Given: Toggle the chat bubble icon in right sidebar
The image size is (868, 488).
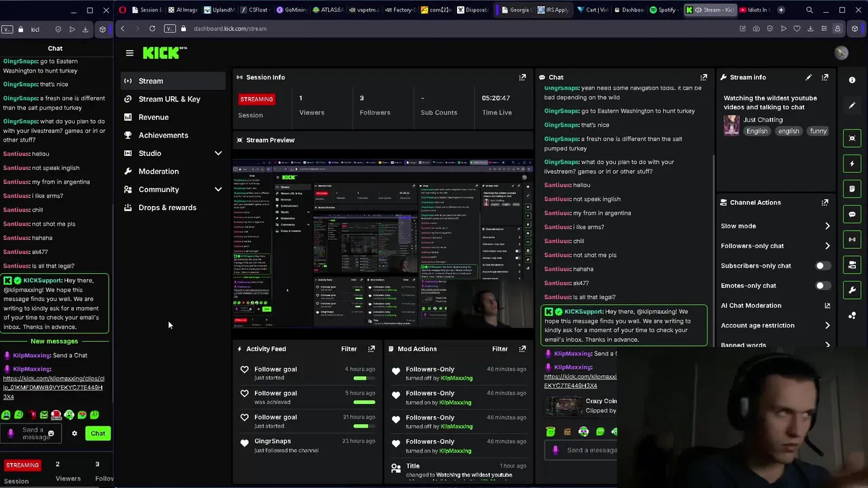Looking at the screenshot, I should point(852,214).
